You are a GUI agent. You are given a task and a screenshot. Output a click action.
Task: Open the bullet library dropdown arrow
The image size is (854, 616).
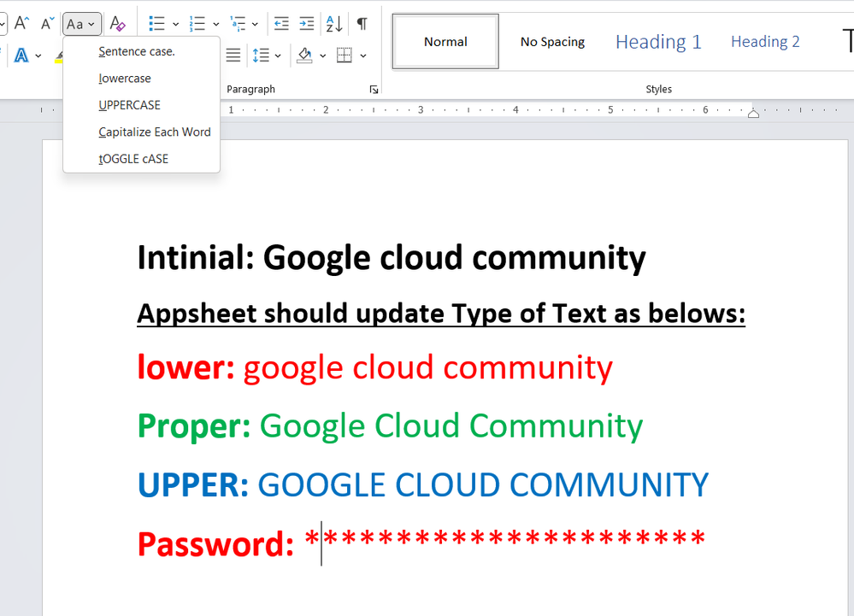tap(175, 24)
